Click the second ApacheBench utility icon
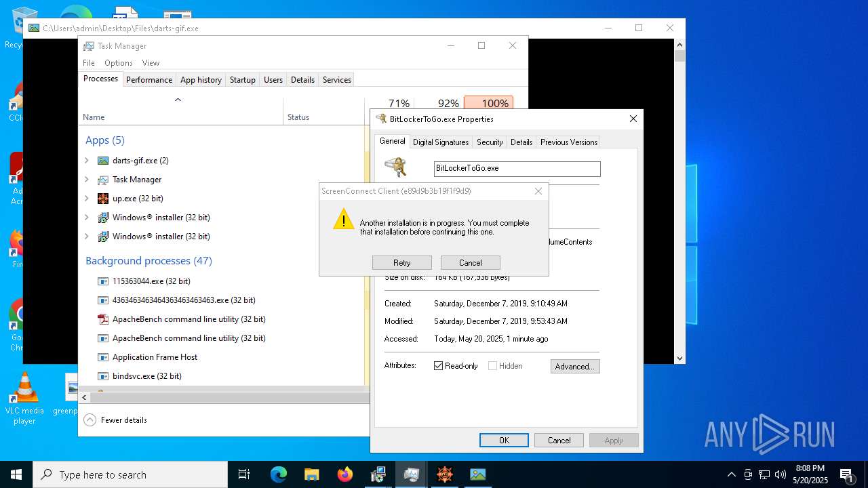 (103, 338)
